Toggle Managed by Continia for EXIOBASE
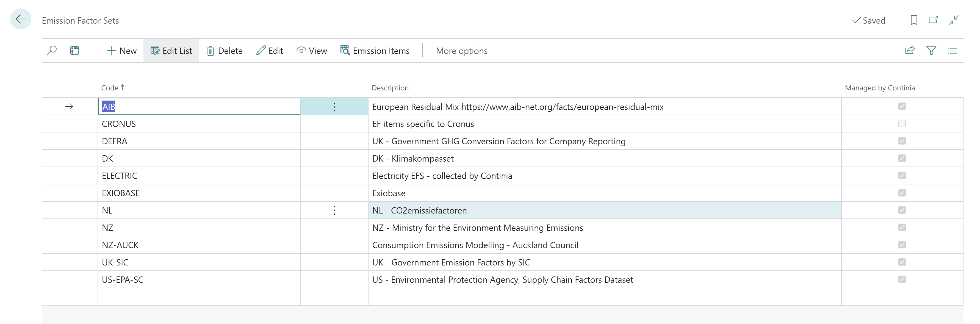The image size is (980, 324). pyautogui.click(x=902, y=193)
